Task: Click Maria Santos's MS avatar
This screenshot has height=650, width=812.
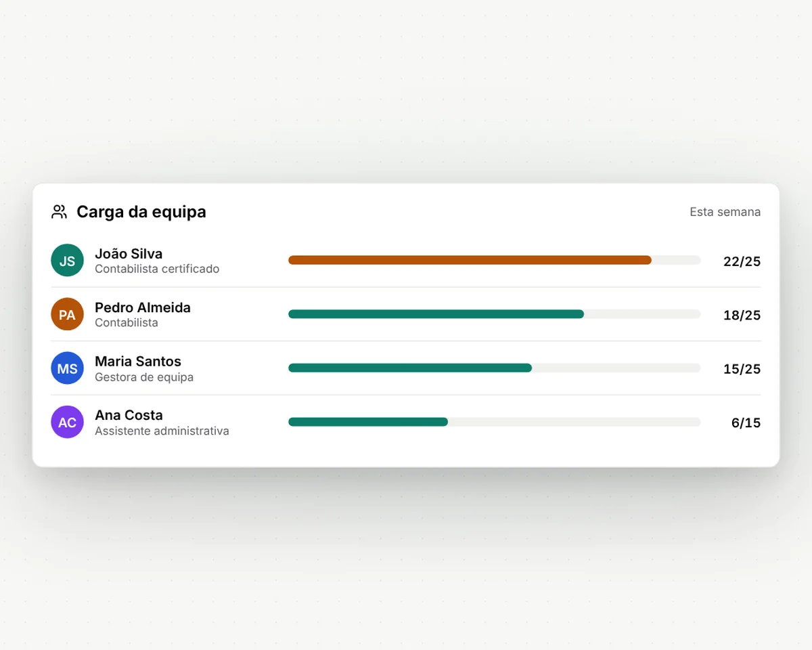Action: click(67, 368)
